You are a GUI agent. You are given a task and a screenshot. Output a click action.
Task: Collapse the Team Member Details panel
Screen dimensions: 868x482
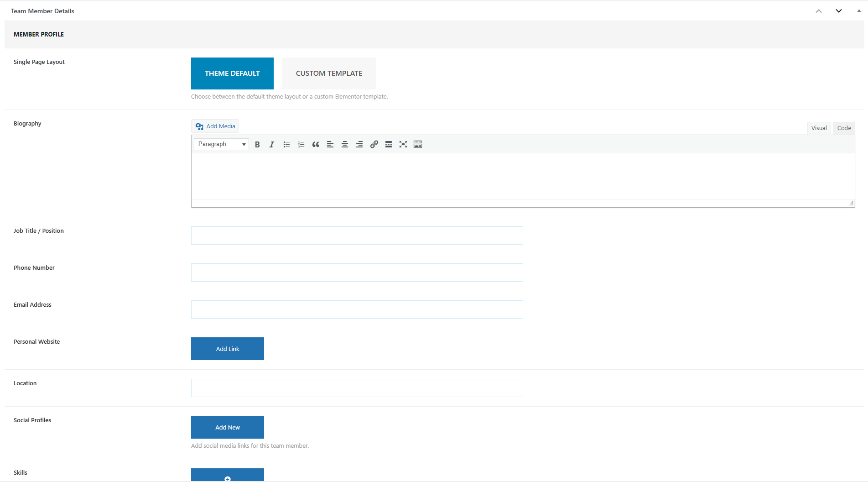pos(859,11)
